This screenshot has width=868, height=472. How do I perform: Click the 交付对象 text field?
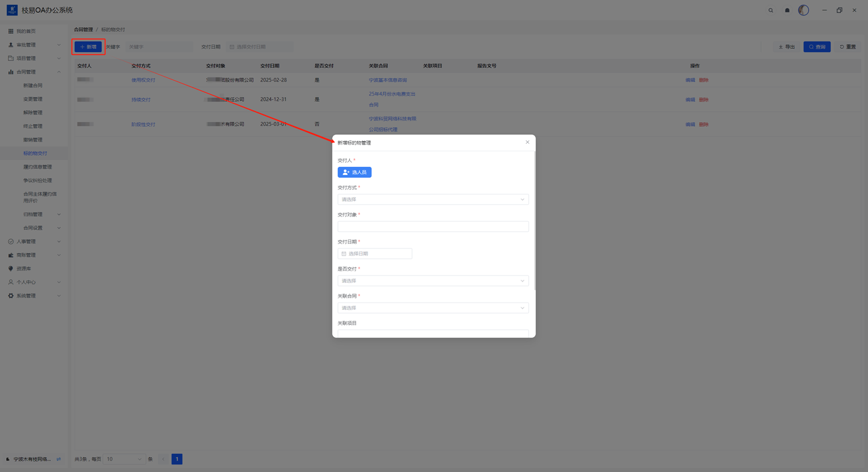click(433, 227)
